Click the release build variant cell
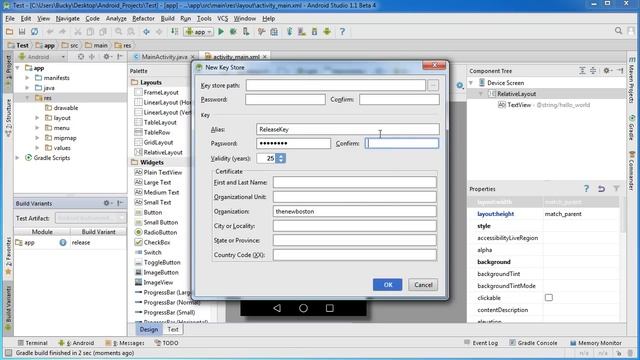This screenshot has height=360, width=640. 98,242
